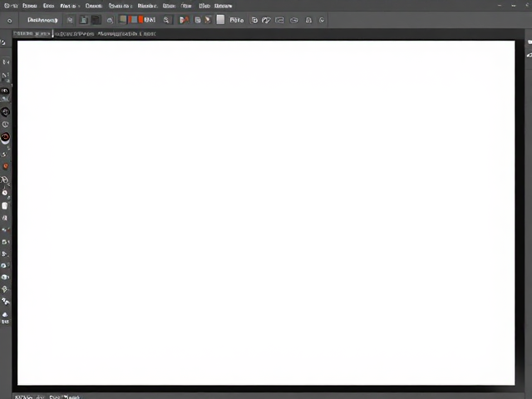This screenshot has height=399, width=532.
Task: Open the magnifier icon in options bar
Action: click(166, 20)
